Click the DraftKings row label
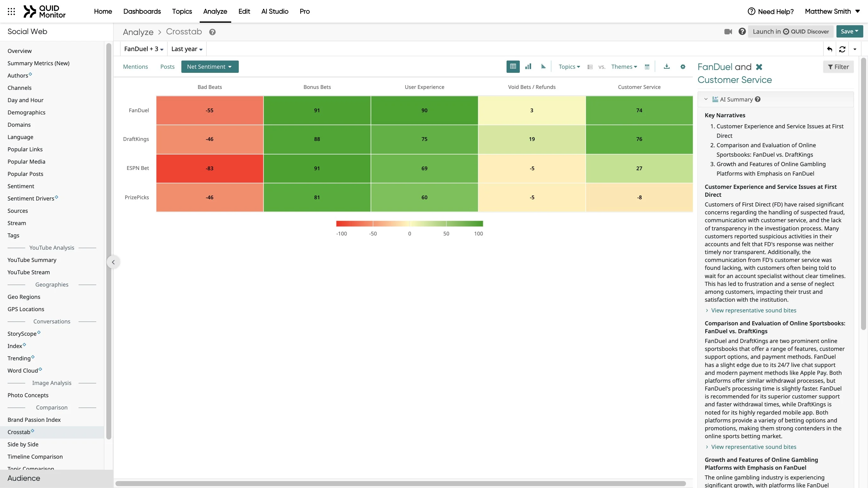 coord(136,139)
